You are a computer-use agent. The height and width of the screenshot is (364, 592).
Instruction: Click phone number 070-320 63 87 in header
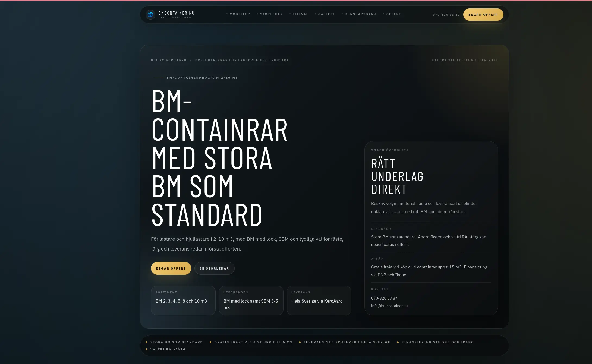446,15
